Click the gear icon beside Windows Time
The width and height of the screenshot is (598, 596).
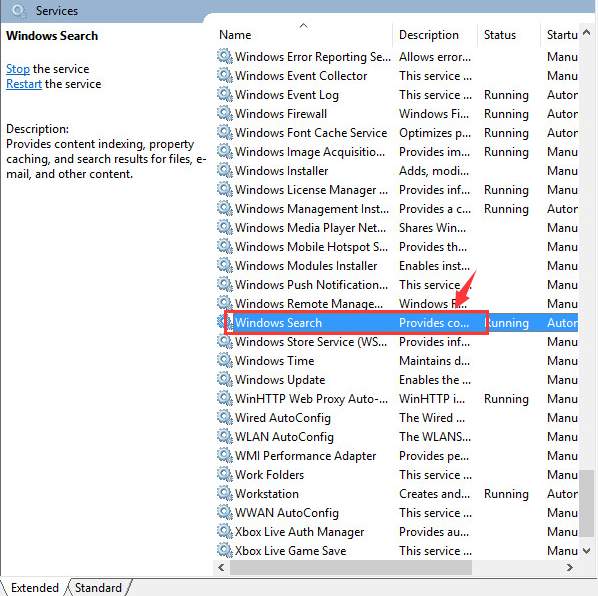pyautogui.click(x=225, y=360)
